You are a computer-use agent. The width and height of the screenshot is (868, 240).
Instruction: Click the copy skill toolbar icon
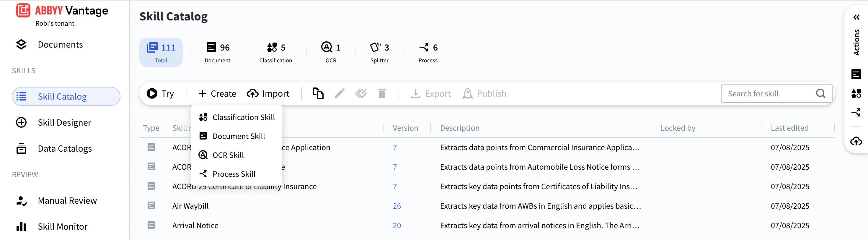(x=318, y=93)
